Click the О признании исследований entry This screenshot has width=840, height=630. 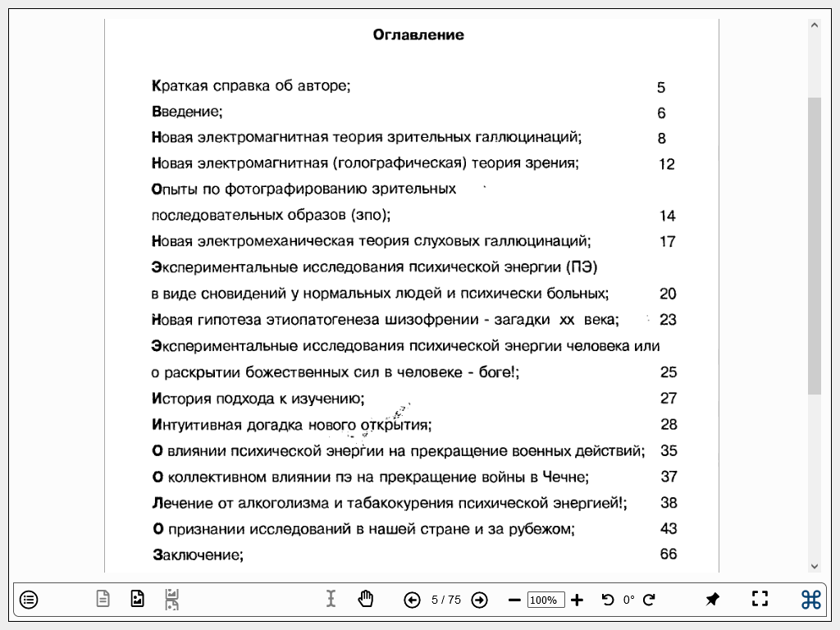point(363,529)
